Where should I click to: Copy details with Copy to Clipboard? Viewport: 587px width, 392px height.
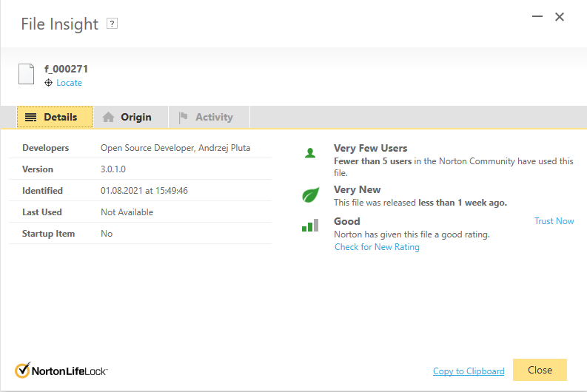pos(469,371)
